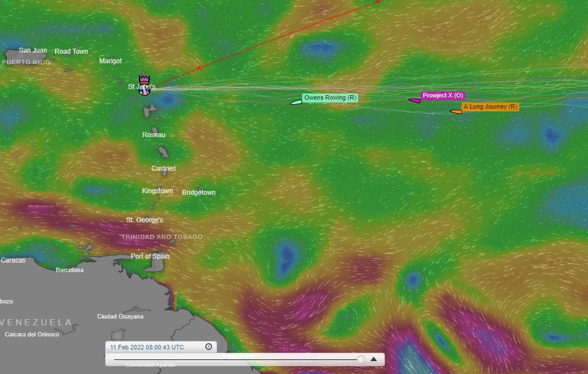Expand the timeline via the triangle button

pyautogui.click(x=374, y=358)
